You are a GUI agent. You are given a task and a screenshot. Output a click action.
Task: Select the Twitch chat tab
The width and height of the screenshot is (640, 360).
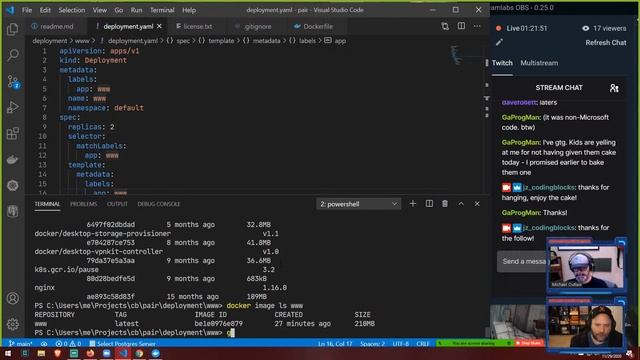point(502,63)
